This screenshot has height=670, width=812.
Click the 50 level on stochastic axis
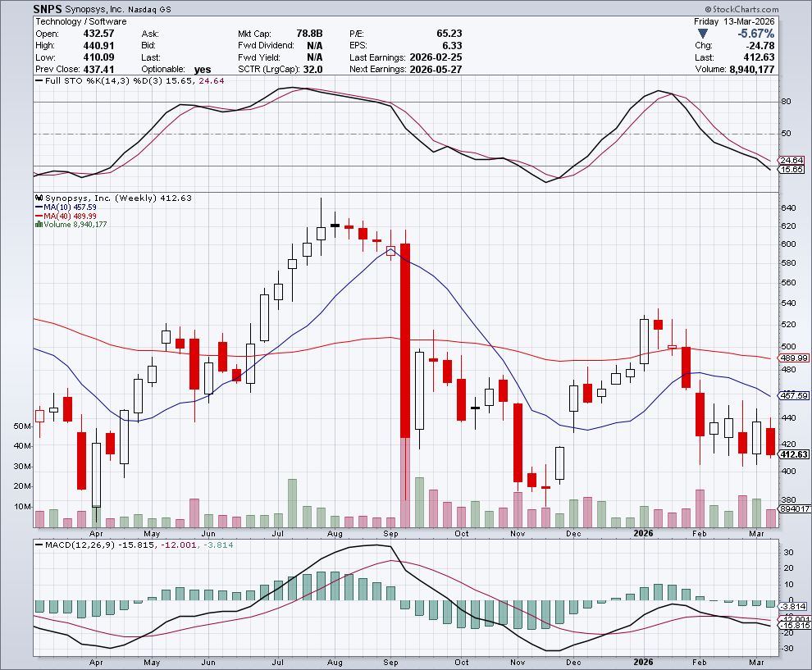(x=786, y=133)
